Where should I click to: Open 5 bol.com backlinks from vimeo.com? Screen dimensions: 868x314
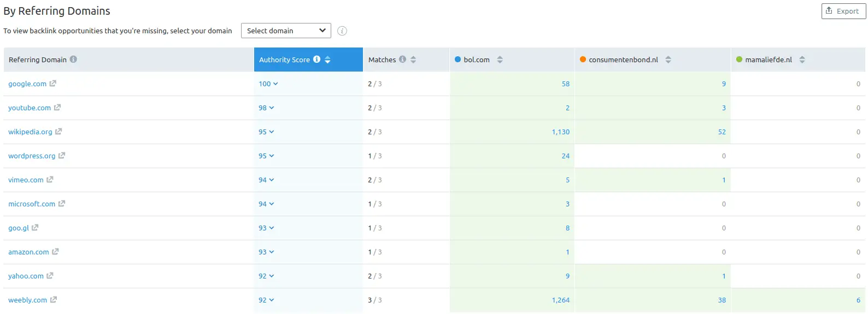point(567,180)
